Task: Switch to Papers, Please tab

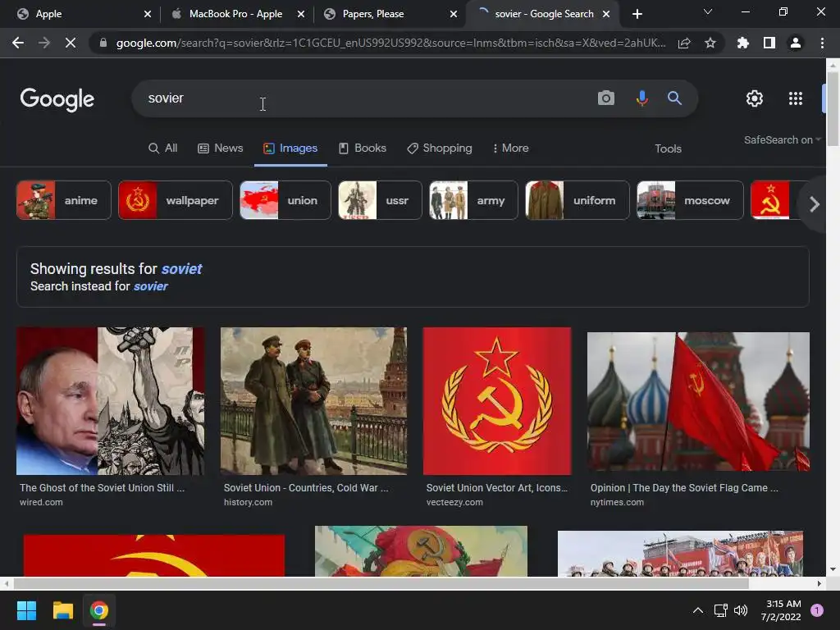Action: 387,14
